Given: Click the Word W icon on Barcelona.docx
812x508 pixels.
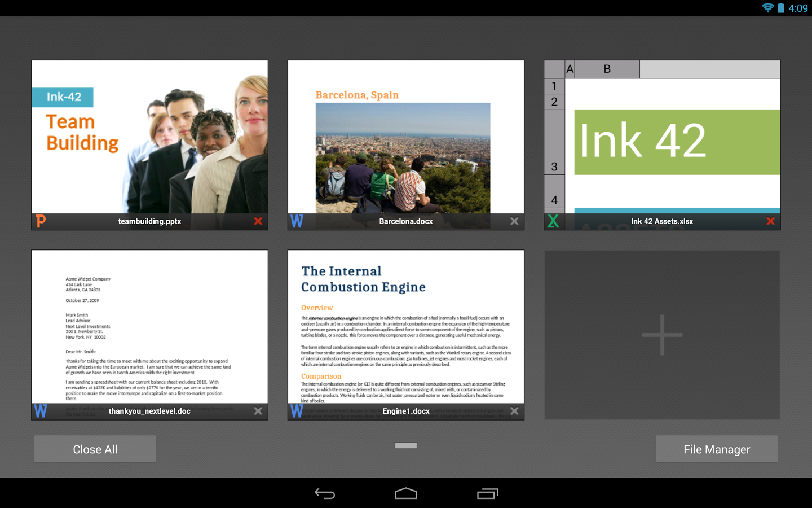Looking at the screenshot, I should (297, 221).
